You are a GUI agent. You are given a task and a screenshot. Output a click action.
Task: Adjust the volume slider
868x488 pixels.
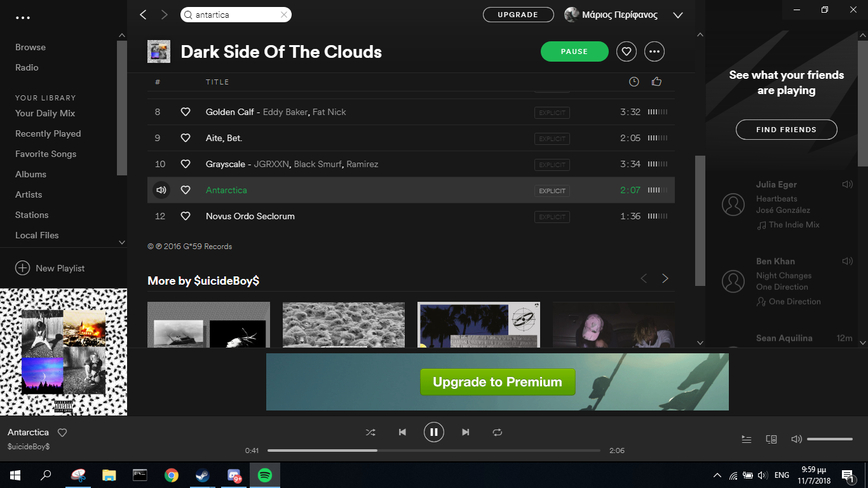[829, 439]
